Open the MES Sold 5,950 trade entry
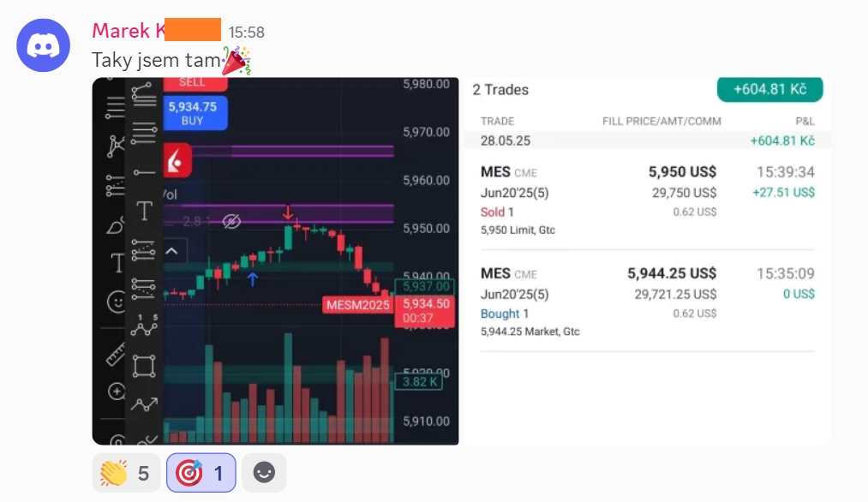 [x=647, y=200]
